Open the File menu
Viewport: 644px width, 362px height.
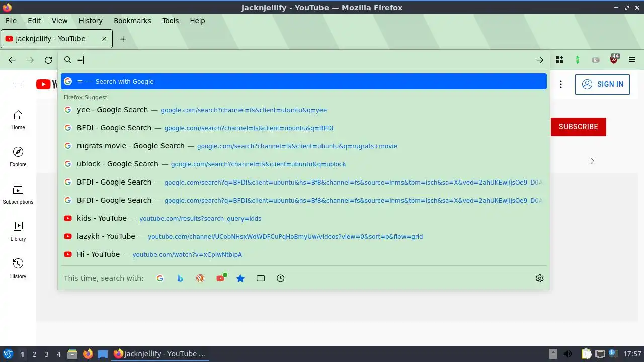[x=11, y=21]
